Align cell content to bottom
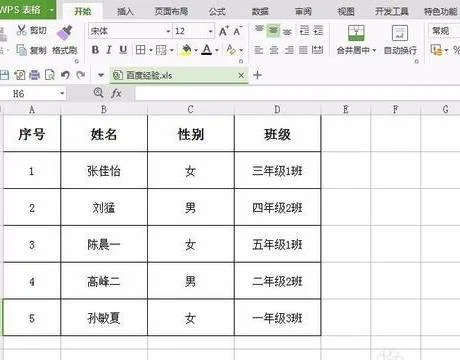 287,31
